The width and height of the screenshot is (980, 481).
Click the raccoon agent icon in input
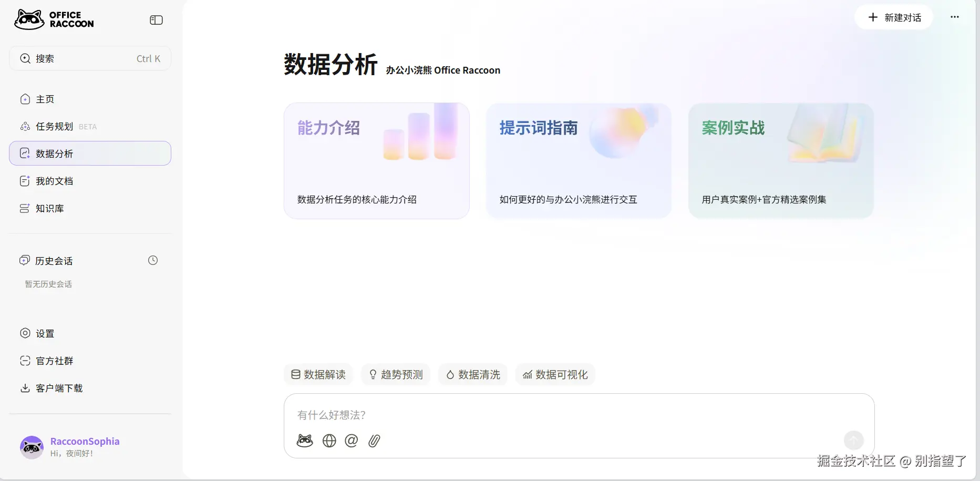pyautogui.click(x=305, y=441)
